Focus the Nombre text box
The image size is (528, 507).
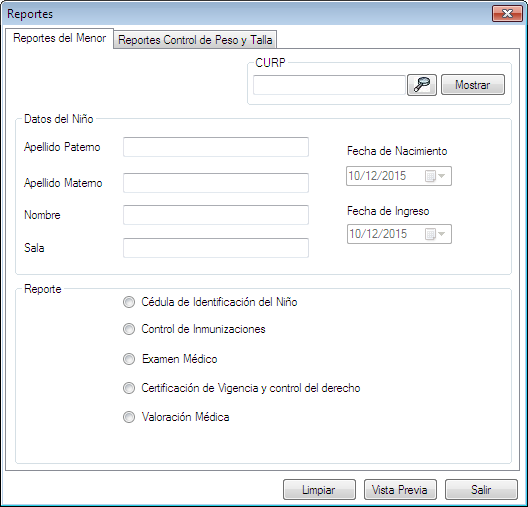point(216,215)
